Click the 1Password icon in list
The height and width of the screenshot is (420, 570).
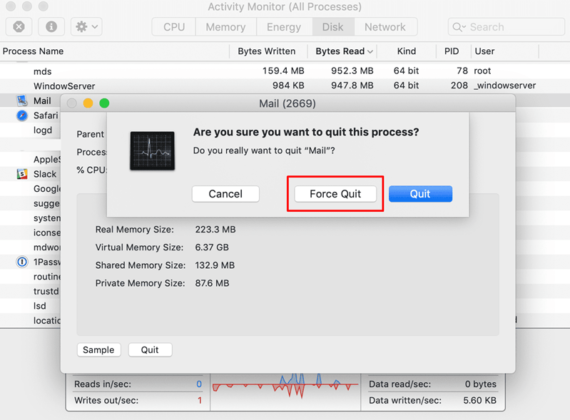tap(22, 262)
